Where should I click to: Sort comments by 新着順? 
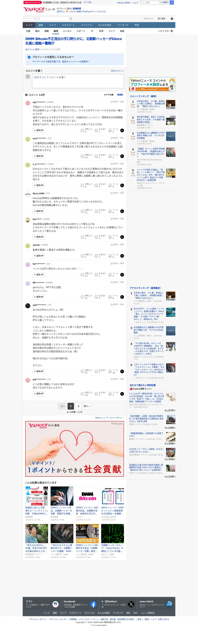pyautogui.click(x=120, y=95)
